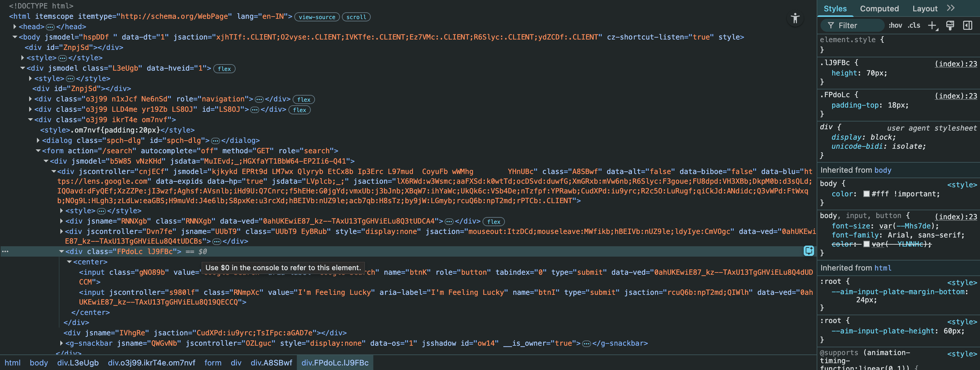Click the scroll badge on the html element

(x=356, y=17)
